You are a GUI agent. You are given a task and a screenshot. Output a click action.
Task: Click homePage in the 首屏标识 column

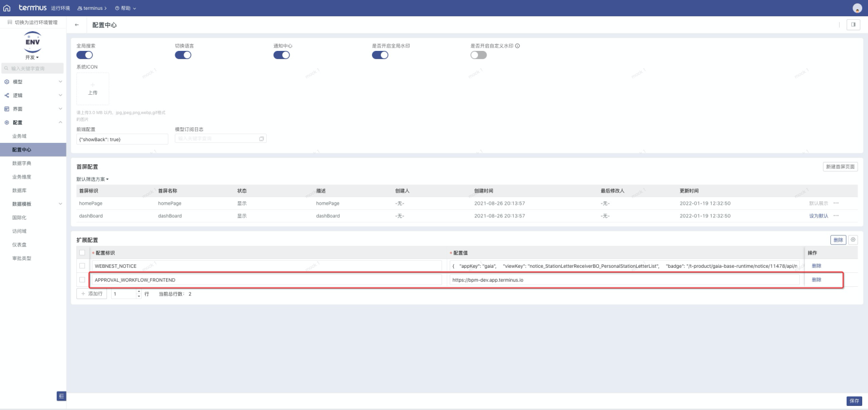pos(91,204)
